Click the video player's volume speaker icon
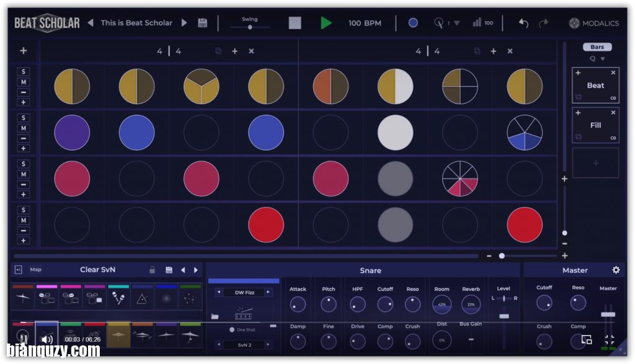635x364 pixels. click(x=47, y=339)
